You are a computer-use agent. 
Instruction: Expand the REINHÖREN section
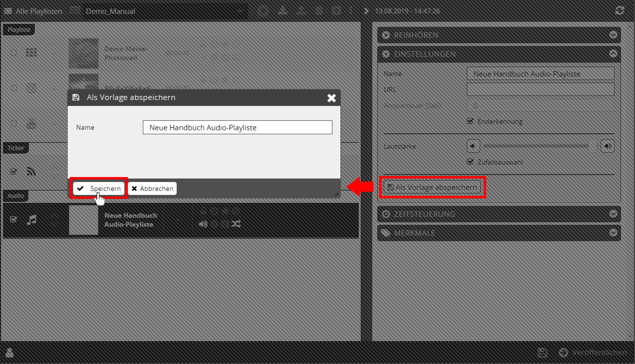[613, 35]
